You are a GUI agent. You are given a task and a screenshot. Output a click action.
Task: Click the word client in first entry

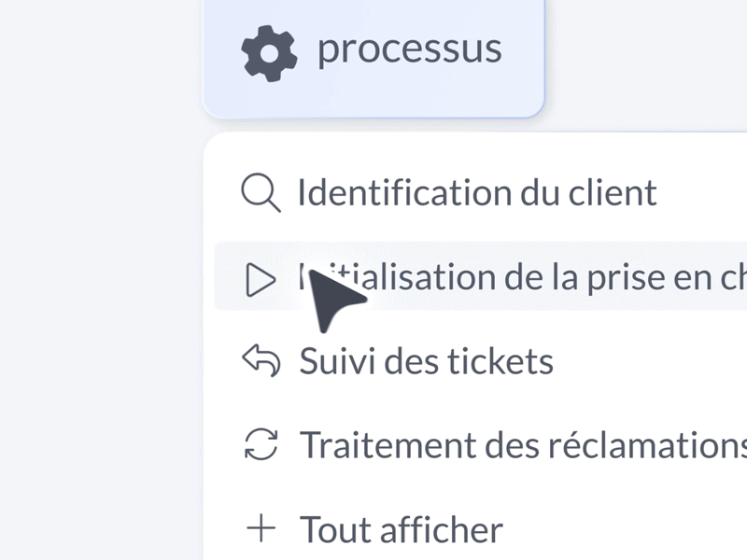[x=613, y=192]
